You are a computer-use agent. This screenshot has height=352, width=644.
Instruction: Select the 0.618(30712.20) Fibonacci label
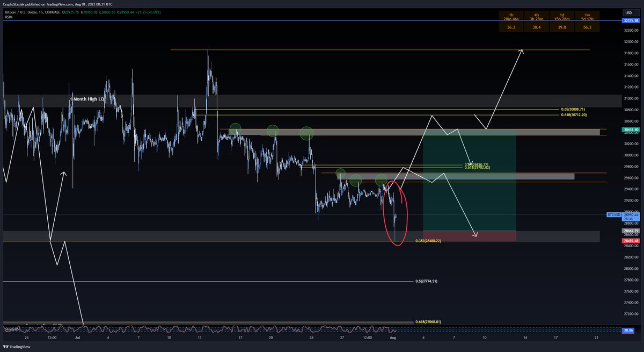point(575,114)
